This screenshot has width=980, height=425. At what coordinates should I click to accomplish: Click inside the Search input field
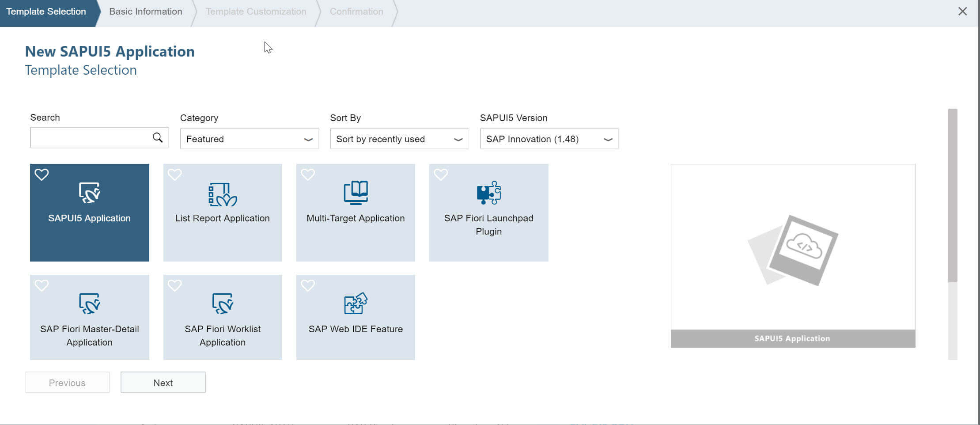(x=88, y=137)
